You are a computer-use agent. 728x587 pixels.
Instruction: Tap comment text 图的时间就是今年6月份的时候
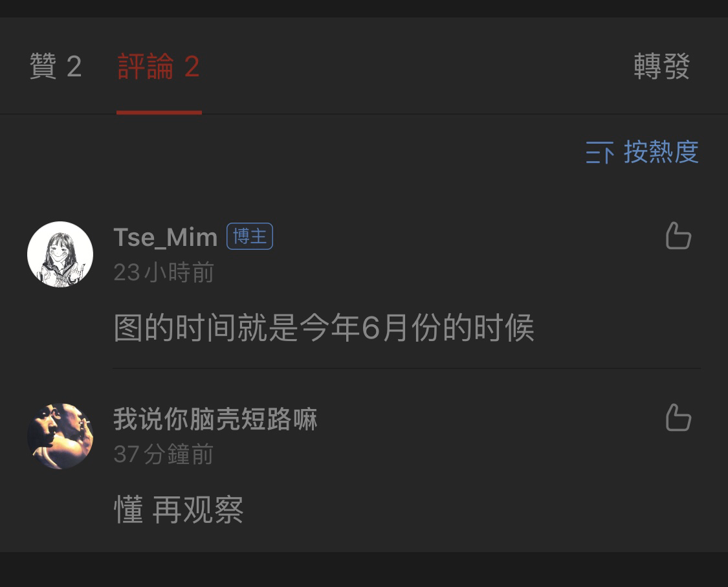(324, 328)
